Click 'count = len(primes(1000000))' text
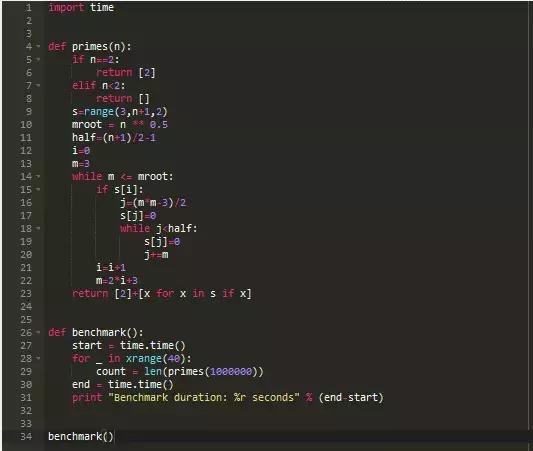533x451 pixels. coord(180,371)
